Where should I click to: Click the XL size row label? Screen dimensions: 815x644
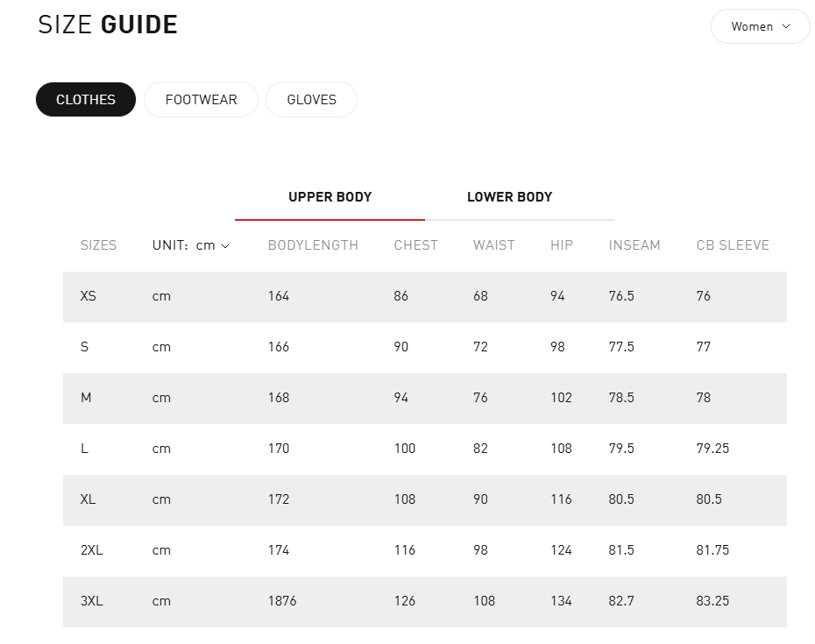click(x=89, y=499)
